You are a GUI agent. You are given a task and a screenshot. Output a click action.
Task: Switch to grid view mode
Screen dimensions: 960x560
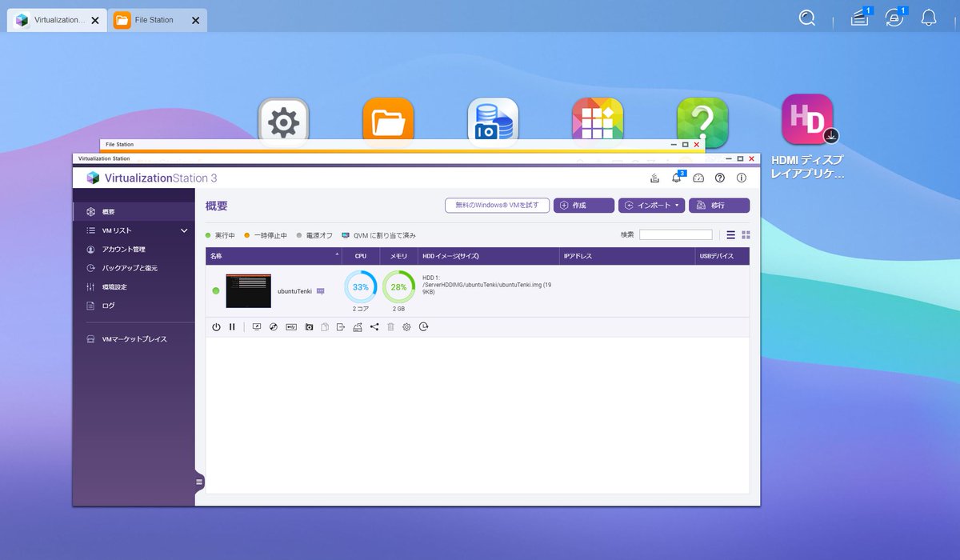tap(746, 234)
